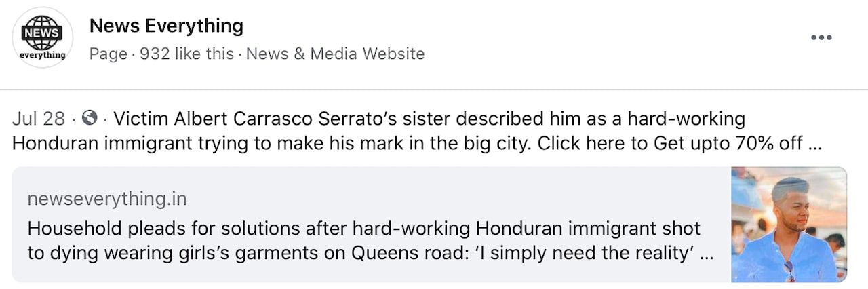Expand the truncated post text ellipsis
The width and height of the screenshot is (868, 289).
click(816, 144)
